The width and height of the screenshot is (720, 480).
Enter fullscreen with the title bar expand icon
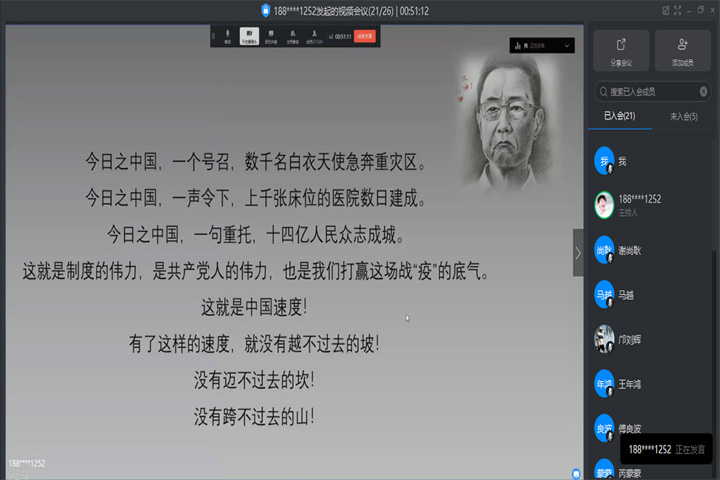pos(677,11)
